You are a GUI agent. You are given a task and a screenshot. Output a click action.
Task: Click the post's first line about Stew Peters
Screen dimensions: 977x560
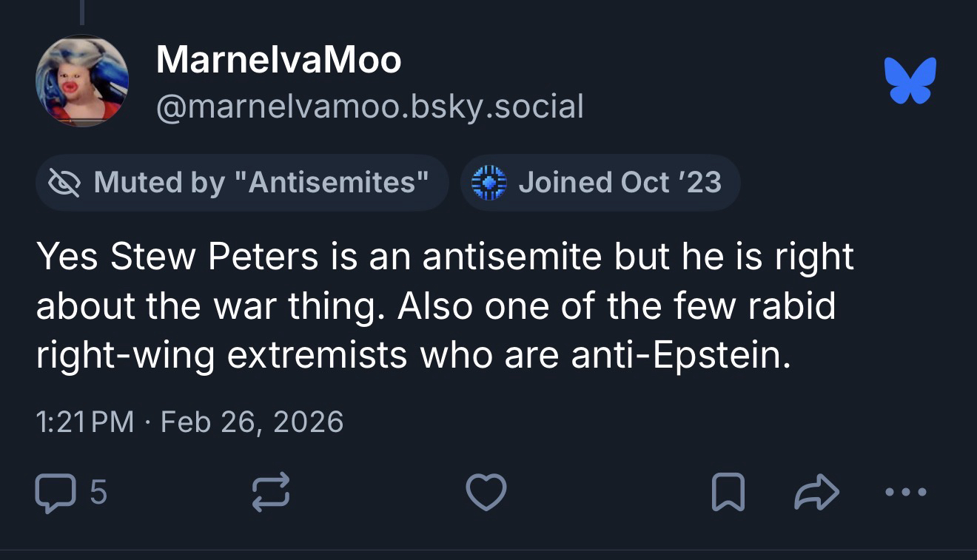coord(444,257)
